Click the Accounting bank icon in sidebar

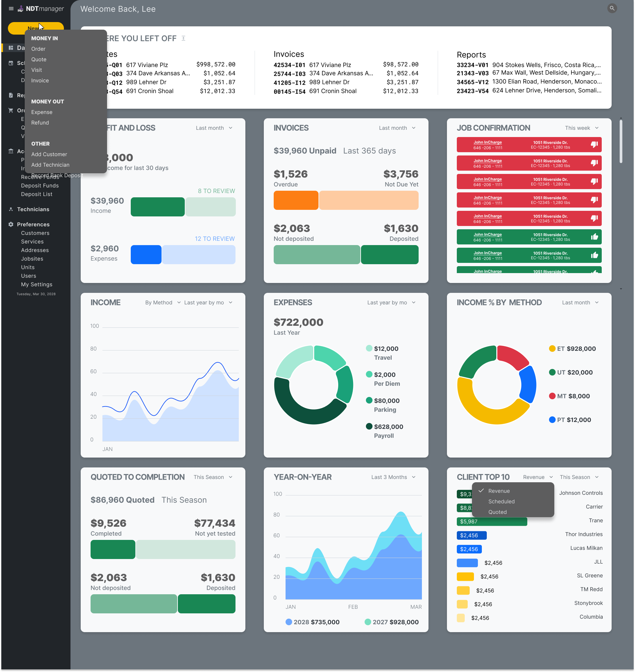pyautogui.click(x=11, y=151)
